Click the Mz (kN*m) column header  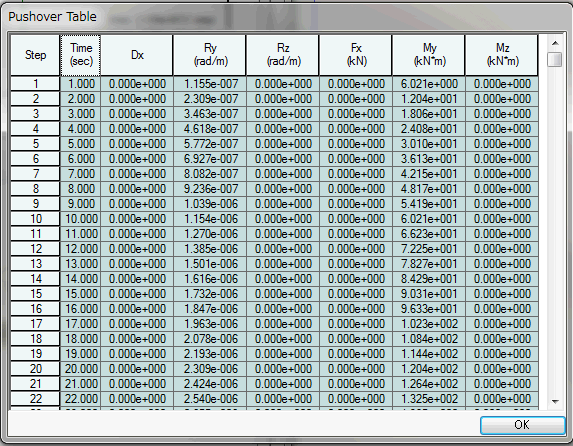tap(502, 55)
